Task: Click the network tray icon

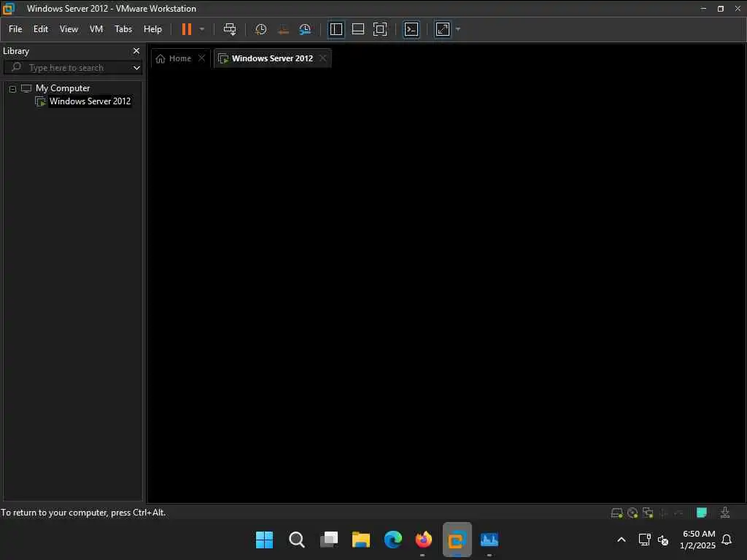Action: [644, 540]
